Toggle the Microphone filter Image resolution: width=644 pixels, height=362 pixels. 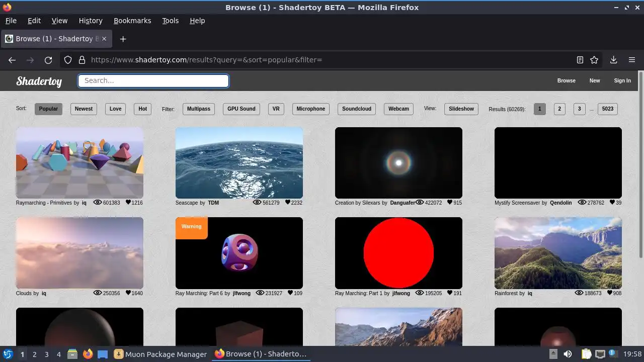coord(311,109)
